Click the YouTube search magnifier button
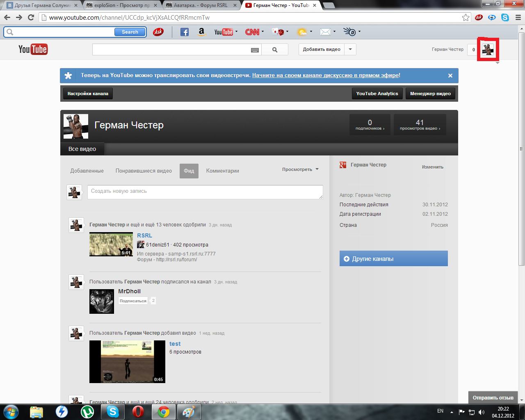 pyautogui.click(x=275, y=50)
